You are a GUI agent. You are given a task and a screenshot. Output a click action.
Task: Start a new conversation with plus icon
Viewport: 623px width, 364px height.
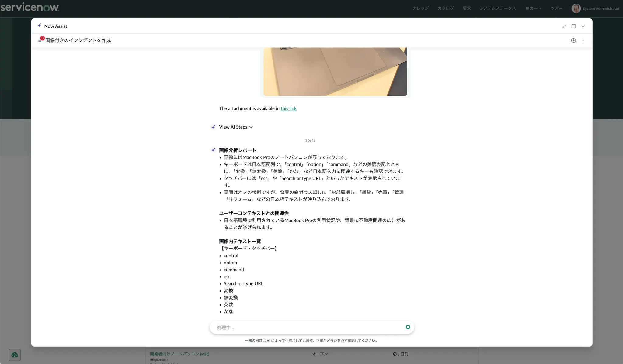(573, 40)
